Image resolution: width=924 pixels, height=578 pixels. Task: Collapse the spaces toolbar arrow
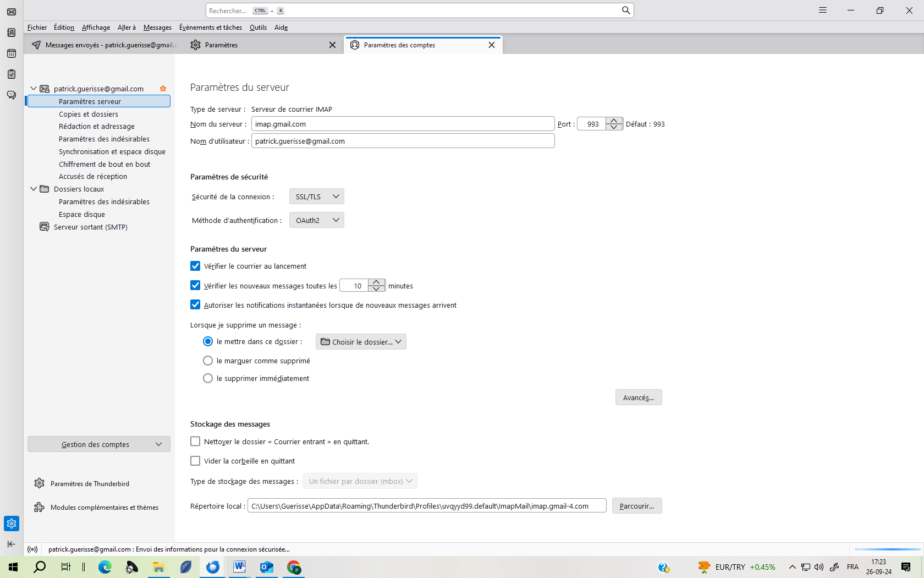pos(12,544)
